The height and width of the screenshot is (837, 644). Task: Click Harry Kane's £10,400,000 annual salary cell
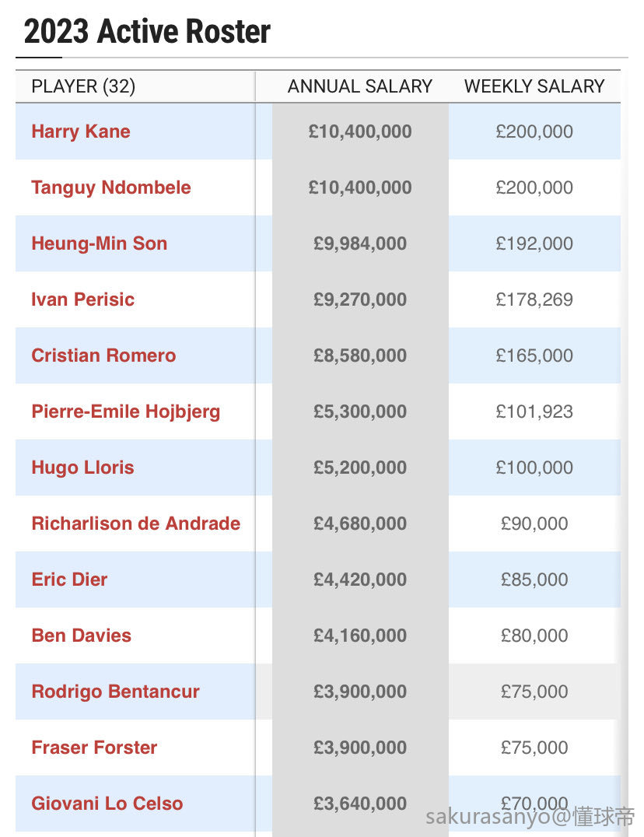click(360, 131)
